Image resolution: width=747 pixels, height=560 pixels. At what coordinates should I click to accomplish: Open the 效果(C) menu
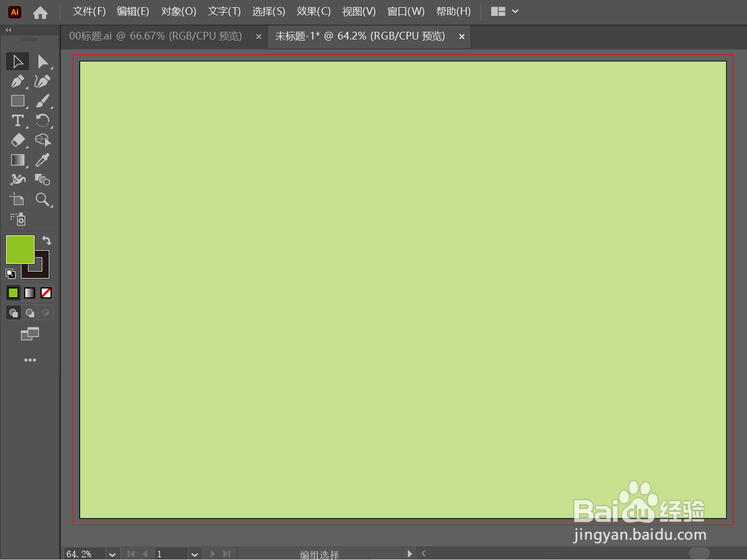pyautogui.click(x=313, y=12)
